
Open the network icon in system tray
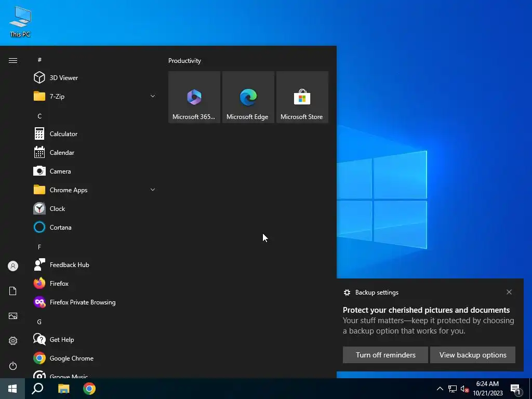[x=453, y=389]
